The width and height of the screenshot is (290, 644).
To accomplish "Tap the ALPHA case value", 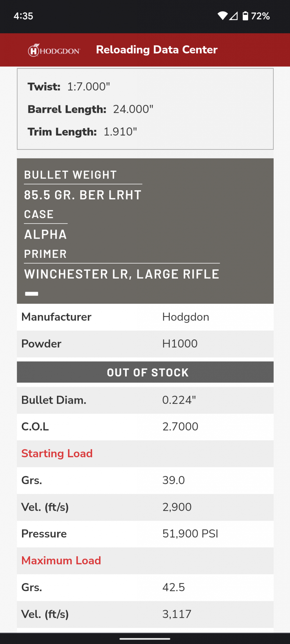I will tap(46, 235).
